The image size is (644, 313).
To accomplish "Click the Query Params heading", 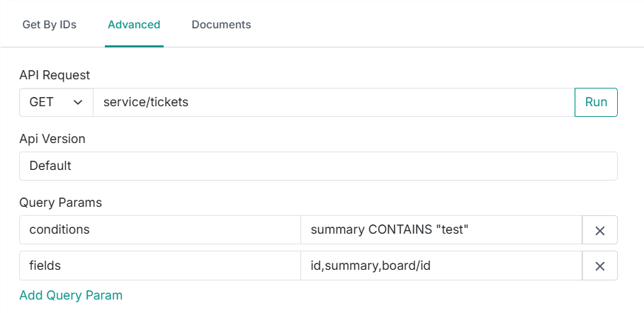I will pos(61,203).
